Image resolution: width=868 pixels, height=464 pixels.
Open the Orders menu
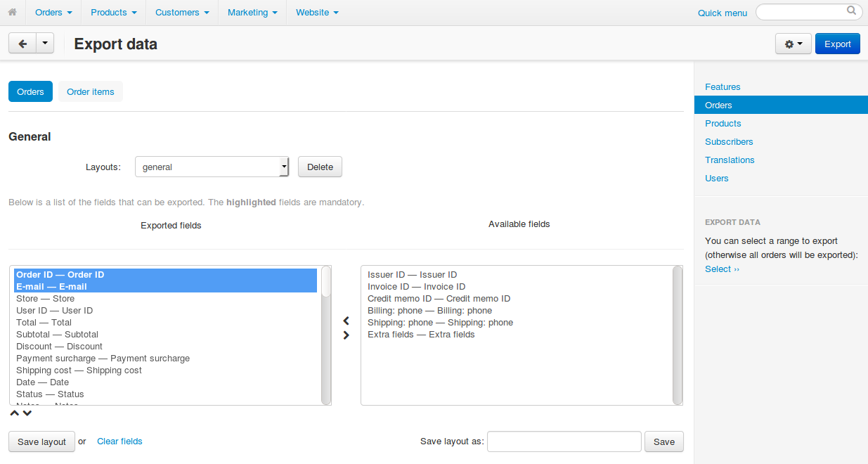(x=53, y=13)
